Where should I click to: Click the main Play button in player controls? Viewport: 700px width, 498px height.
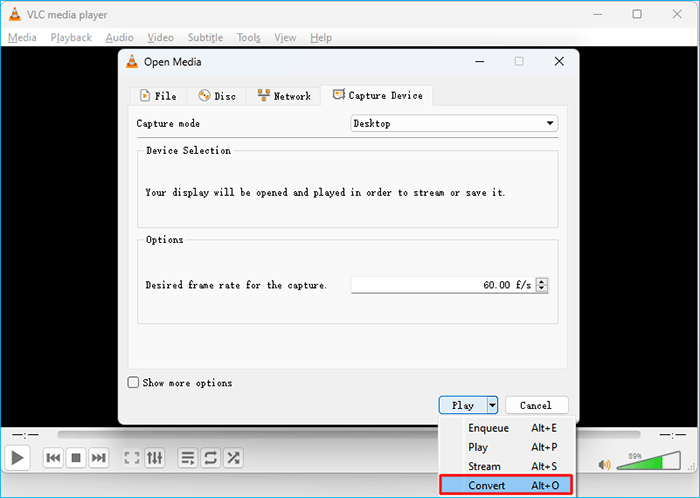17,458
